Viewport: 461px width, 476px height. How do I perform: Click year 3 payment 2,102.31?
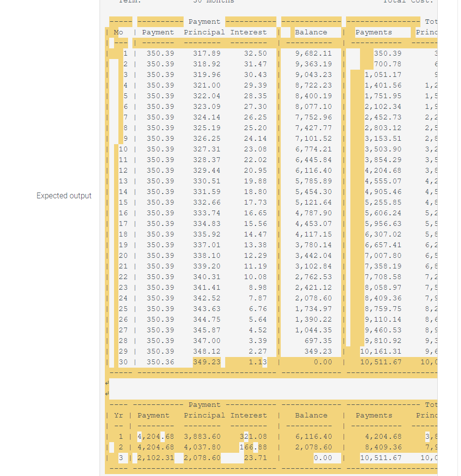156,458
